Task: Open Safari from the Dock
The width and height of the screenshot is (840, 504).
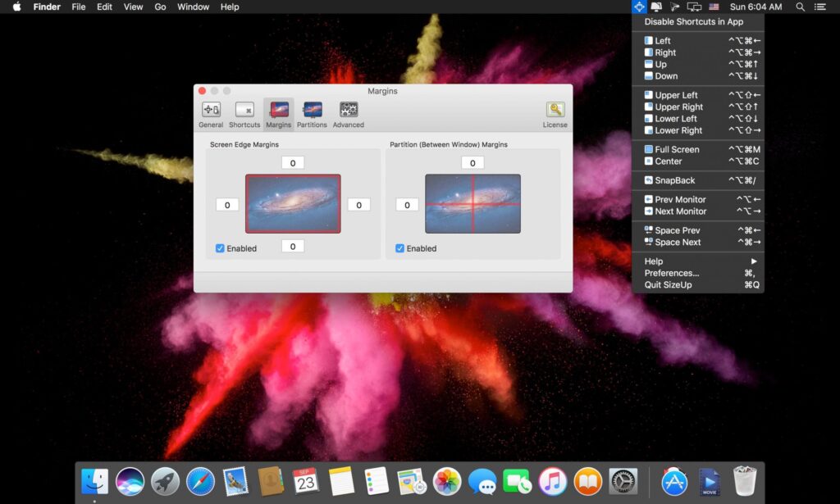Action: click(x=200, y=481)
